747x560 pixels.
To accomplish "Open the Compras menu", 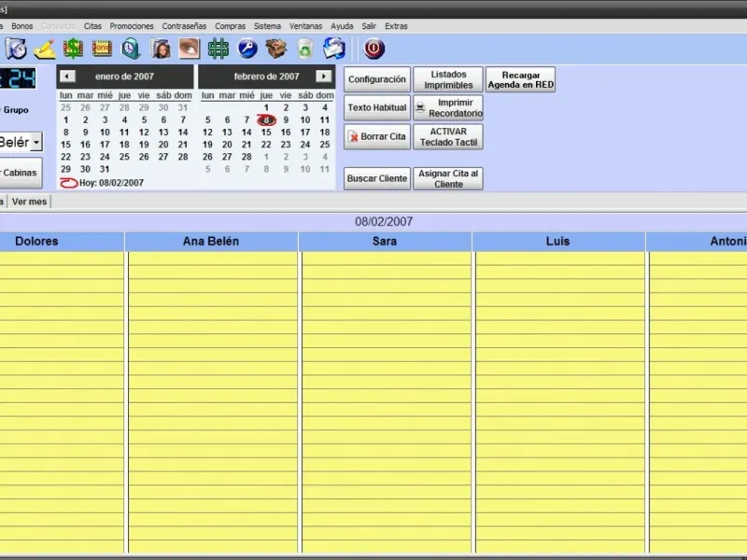I will point(230,26).
